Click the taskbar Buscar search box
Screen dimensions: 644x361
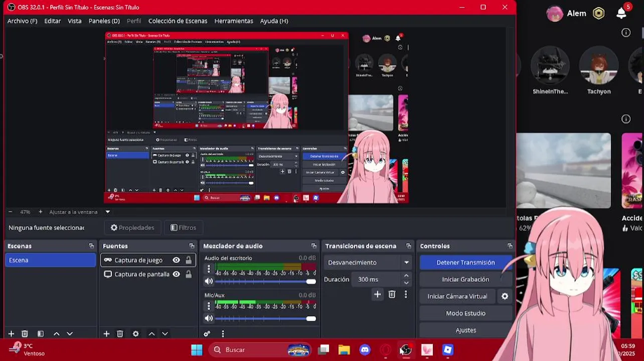(260, 350)
